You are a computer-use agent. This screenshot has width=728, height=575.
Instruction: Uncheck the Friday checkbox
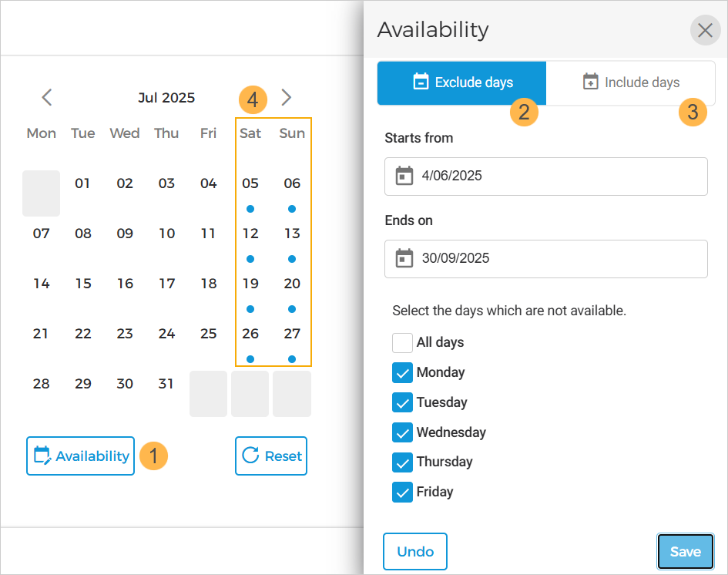point(402,492)
